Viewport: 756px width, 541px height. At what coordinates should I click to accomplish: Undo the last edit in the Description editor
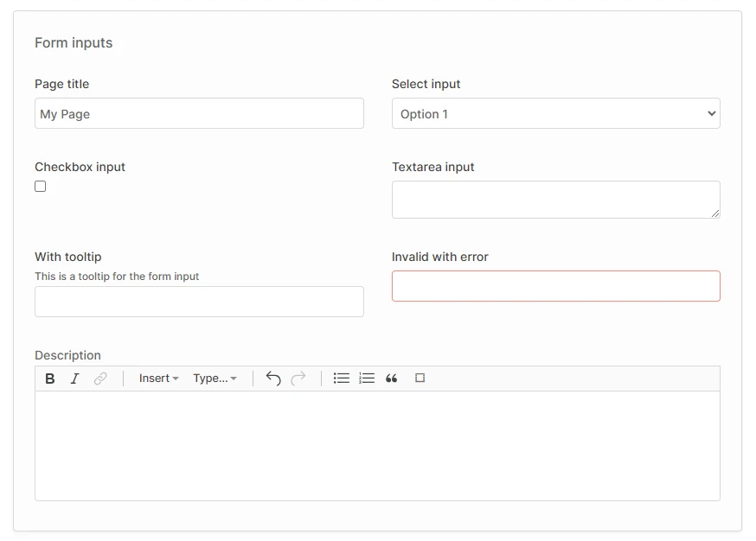272,378
